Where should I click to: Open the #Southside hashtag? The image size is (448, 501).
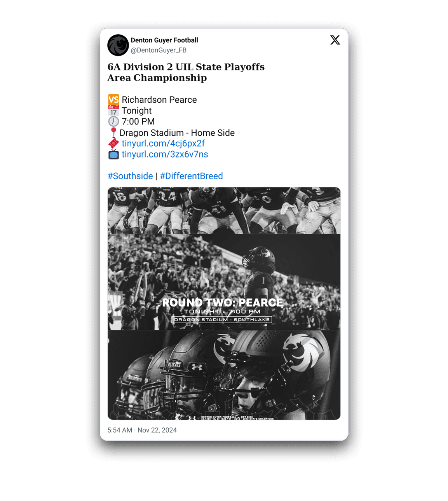tap(130, 176)
